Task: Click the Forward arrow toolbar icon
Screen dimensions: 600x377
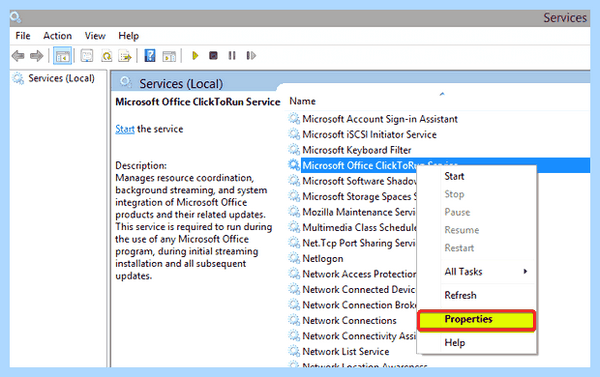Action: tap(36, 56)
